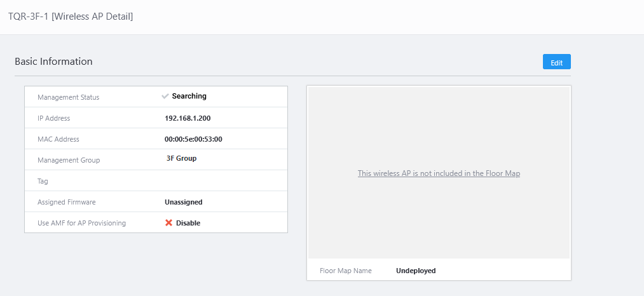The height and width of the screenshot is (296, 644).
Task: Click the Disable text for AMF provisioning
Action: click(x=188, y=223)
